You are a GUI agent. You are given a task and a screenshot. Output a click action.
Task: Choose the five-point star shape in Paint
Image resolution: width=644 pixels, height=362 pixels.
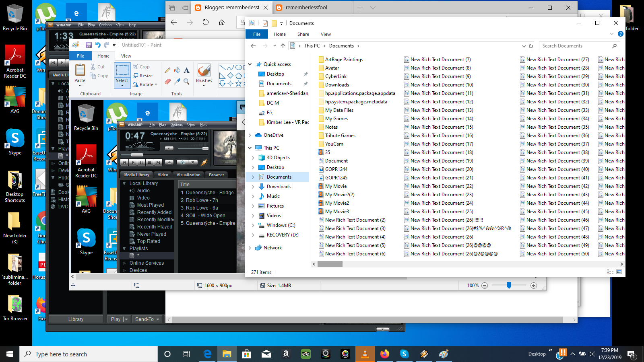click(239, 84)
